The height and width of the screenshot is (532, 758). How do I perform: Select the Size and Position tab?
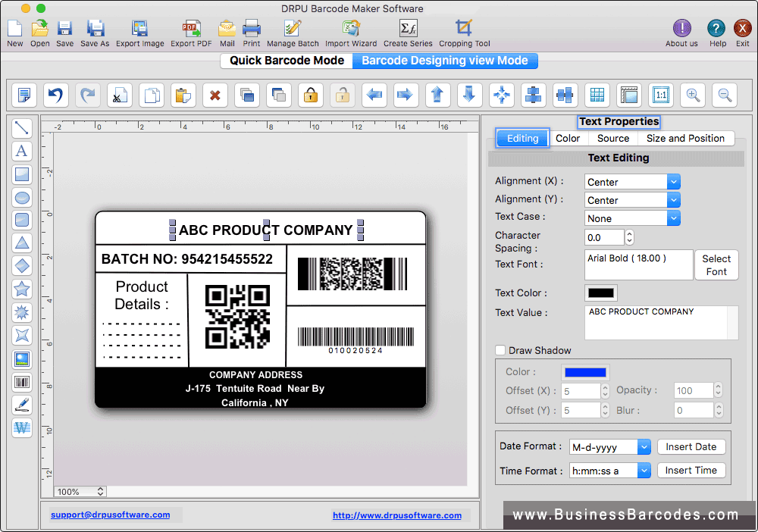pos(685,138)
